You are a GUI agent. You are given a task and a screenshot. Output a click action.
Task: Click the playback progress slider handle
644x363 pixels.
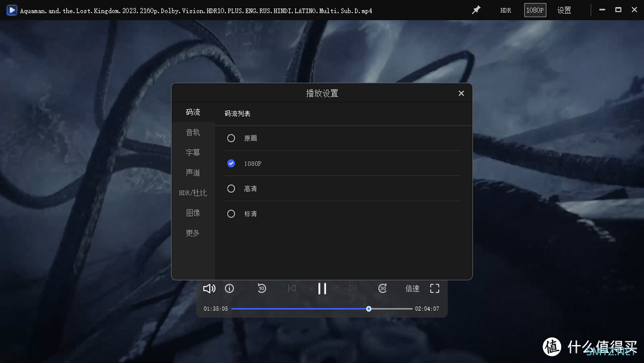pyautogui.click(x=369, y=309)
